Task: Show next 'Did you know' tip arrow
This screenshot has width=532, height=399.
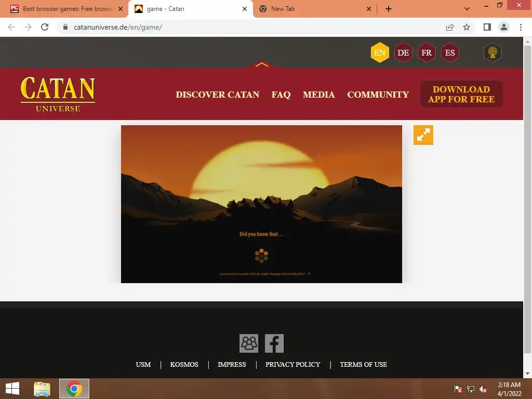Action: (x=309, y=273)
